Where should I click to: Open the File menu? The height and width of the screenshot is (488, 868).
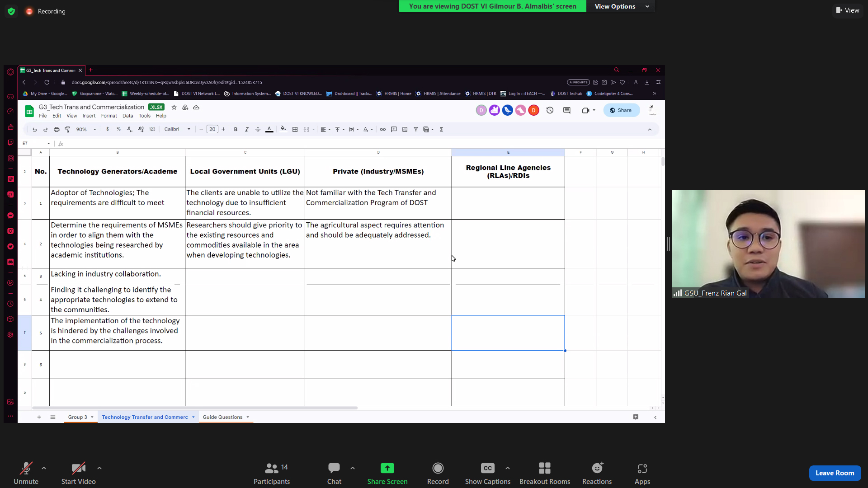pos(43,116)
